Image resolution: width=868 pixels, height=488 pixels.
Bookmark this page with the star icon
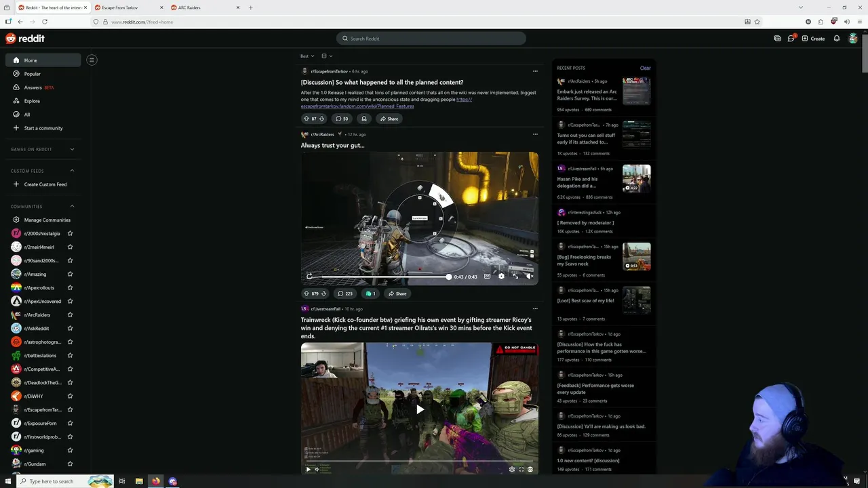(757, 22)
